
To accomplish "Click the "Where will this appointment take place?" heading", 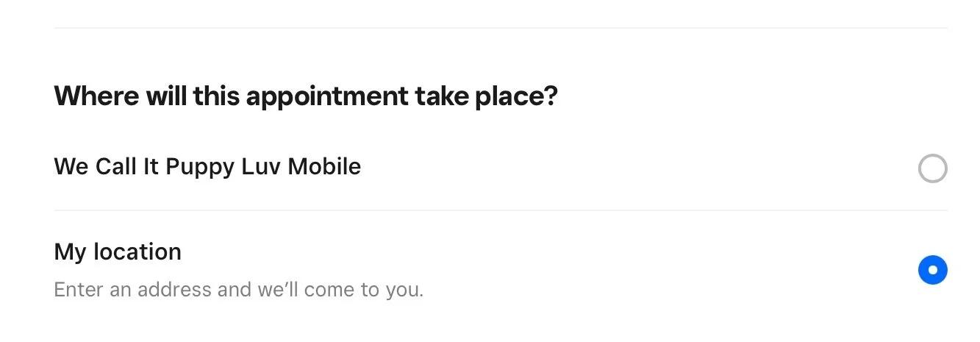I will click(x=306, y=96).
